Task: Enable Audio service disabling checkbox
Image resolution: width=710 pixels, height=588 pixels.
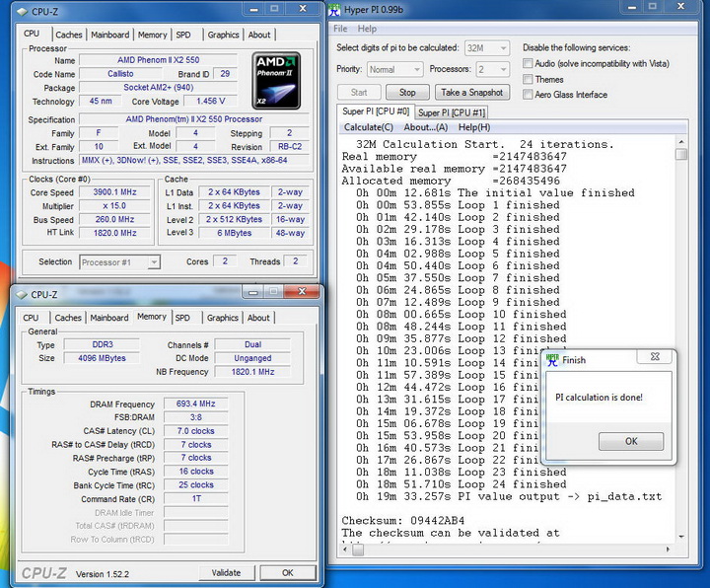Action: [528, 63]
